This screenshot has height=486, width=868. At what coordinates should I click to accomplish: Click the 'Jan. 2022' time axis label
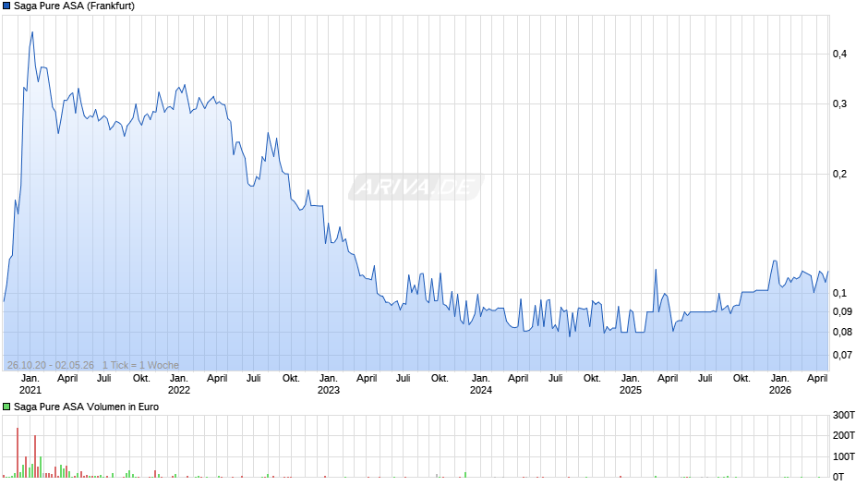(x=179, y=384)
